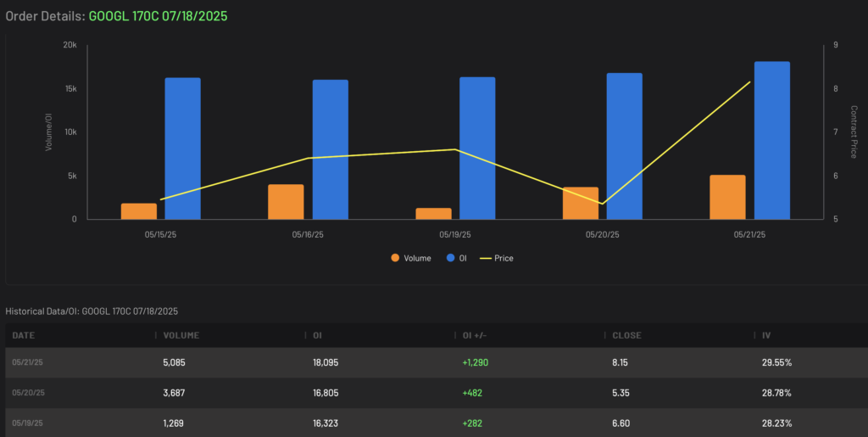Click IV value 29.55%
868x437 pixels.
tap(776, 363)
